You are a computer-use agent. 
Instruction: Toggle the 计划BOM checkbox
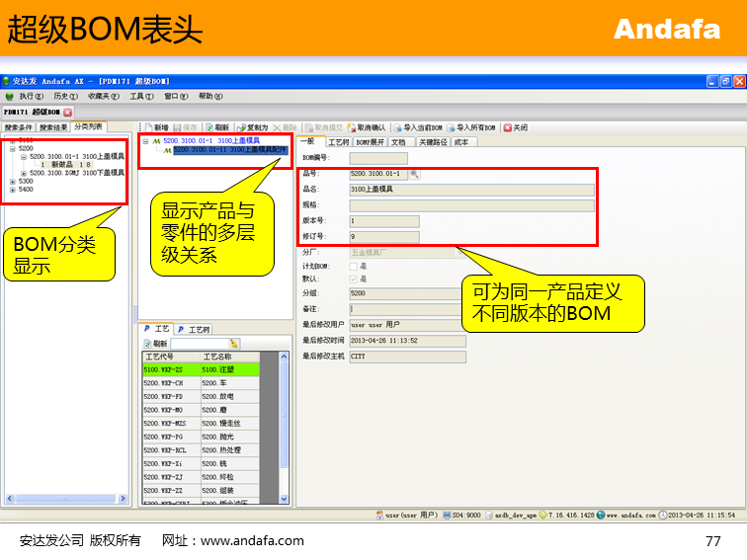point(354,266)
